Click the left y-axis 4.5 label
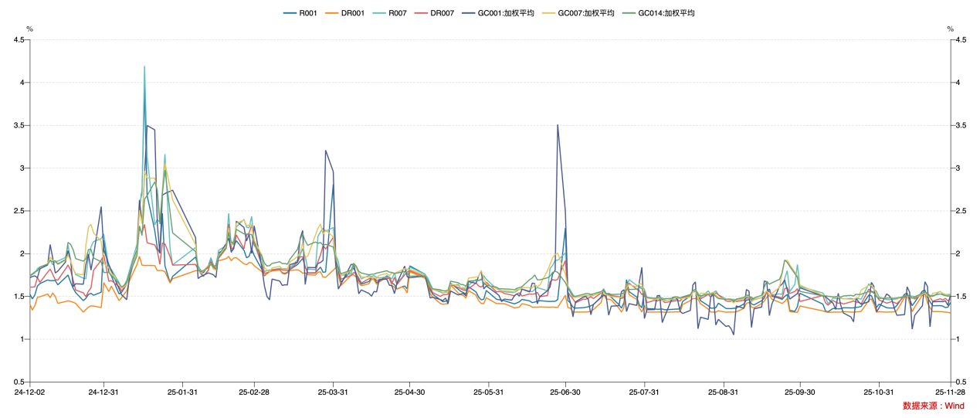 pyautogui.click(x=18, y=39)
